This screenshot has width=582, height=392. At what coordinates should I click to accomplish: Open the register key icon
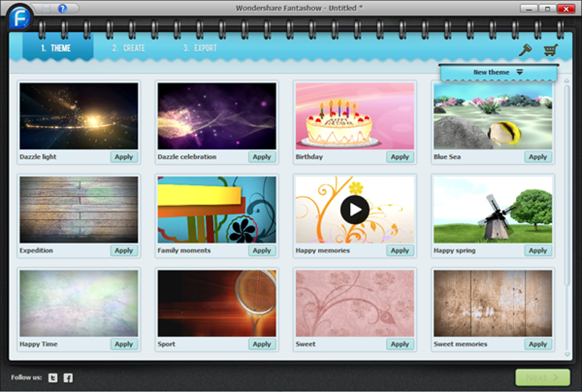pos(525,50)
